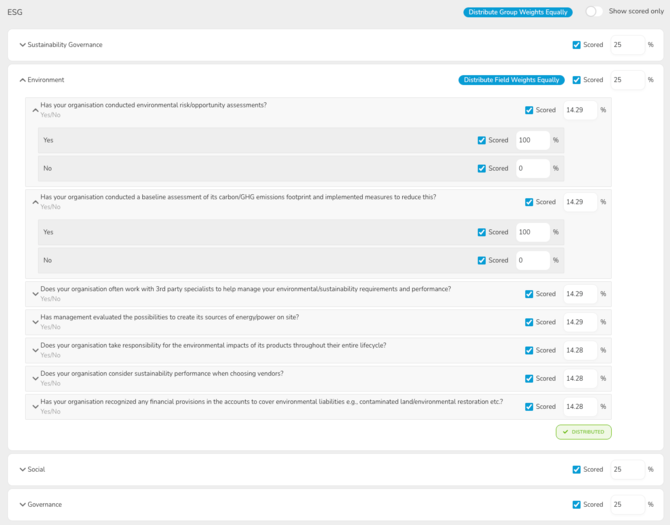The width and height of the screenshot is (670, 525).
Task: Uncheck Scored for No under risk/opportunity assessments
Action: coord(482,168)
